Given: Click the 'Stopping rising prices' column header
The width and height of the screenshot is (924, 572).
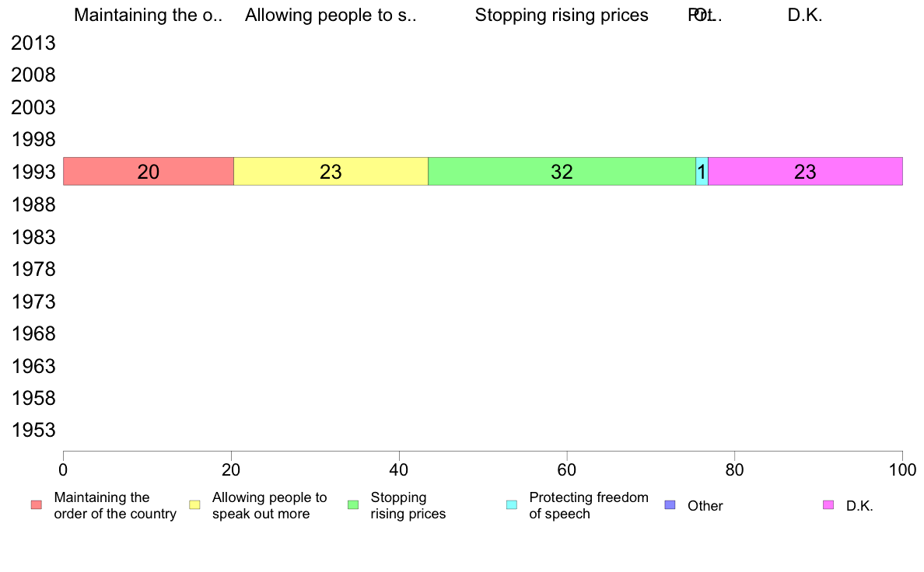Looking at the screenshot, I should coord(562,15).
